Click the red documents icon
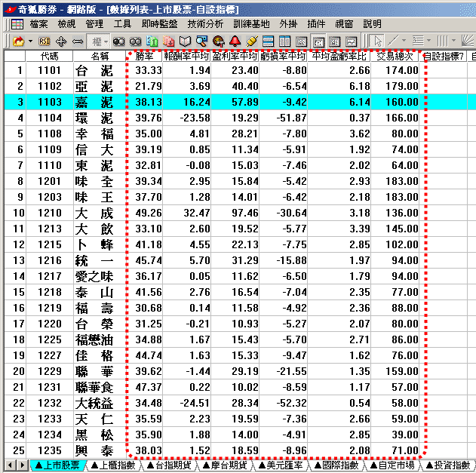 pyautogui.click(x=168, y=41)
